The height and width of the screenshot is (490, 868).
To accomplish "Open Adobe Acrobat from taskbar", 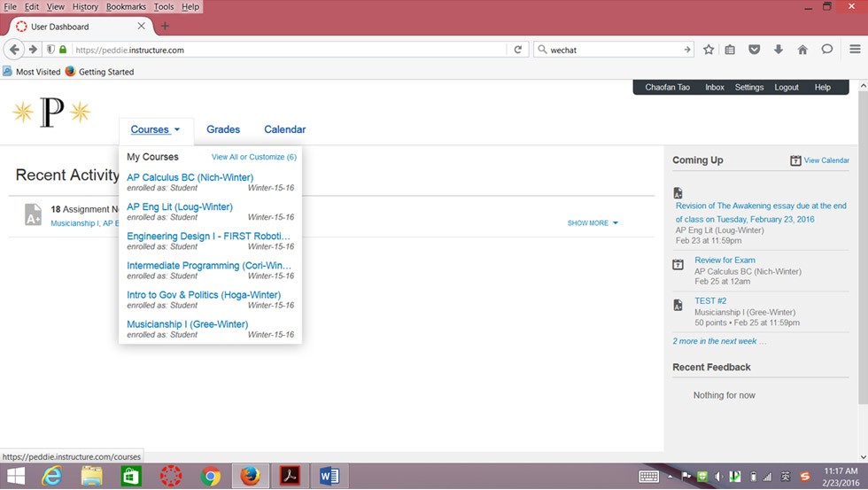I will pyautogui.click(x=291, y=476).
